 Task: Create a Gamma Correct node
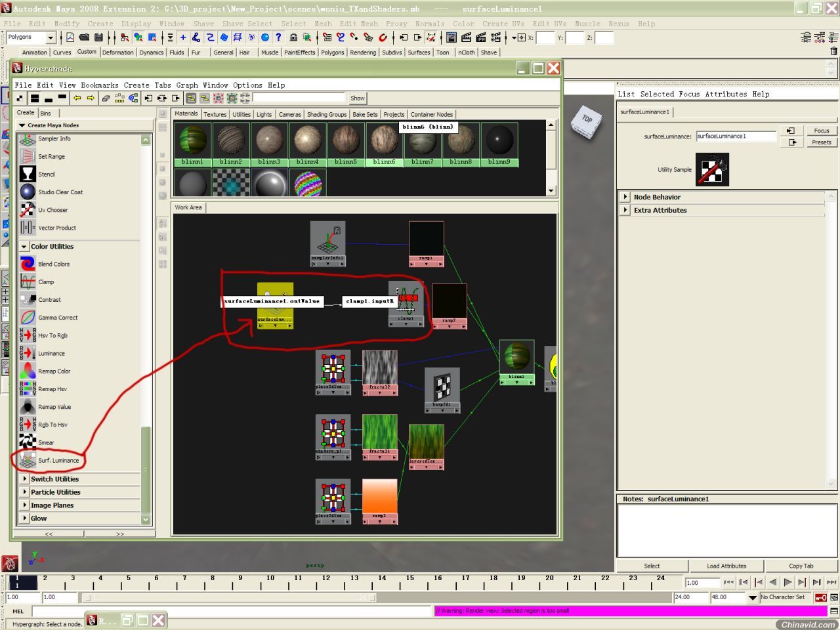click(x=49, y=318)
